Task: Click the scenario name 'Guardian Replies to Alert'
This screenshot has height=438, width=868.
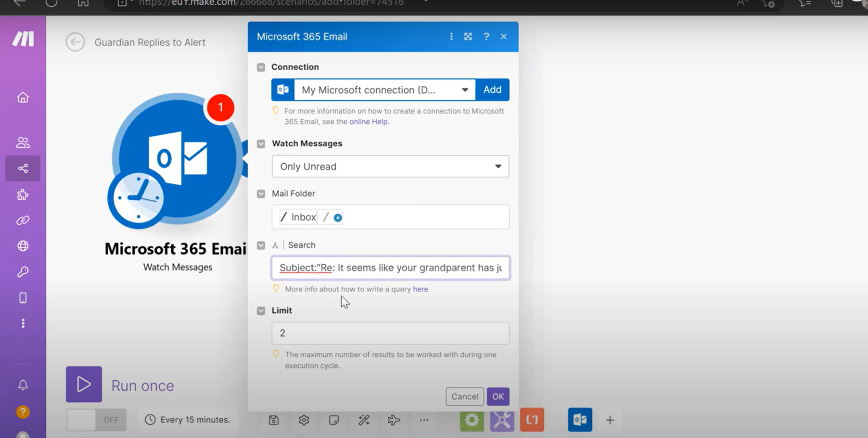Action: pyautogui.click(x=150, y=42)
